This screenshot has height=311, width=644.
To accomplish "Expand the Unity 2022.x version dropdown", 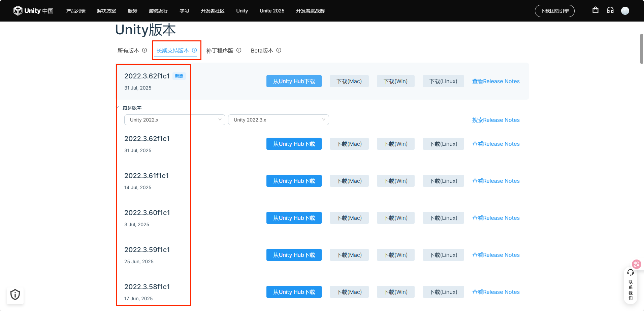I will coord(174,120).
